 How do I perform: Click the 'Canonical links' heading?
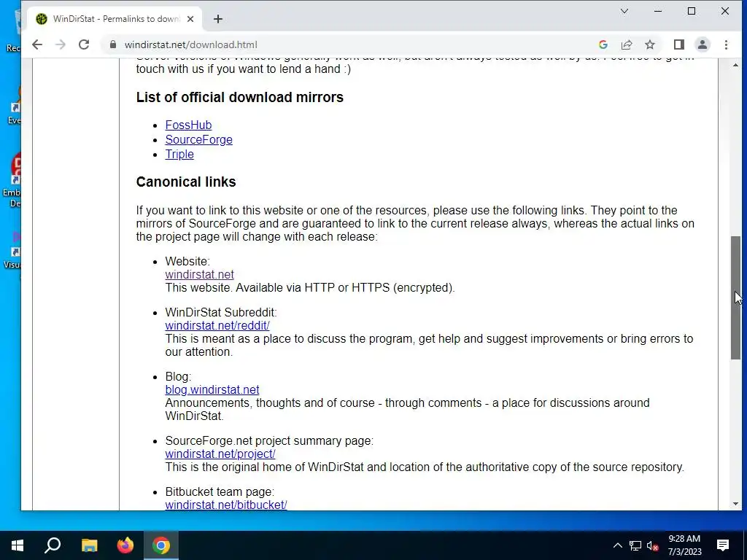click(x=186, y=182)
